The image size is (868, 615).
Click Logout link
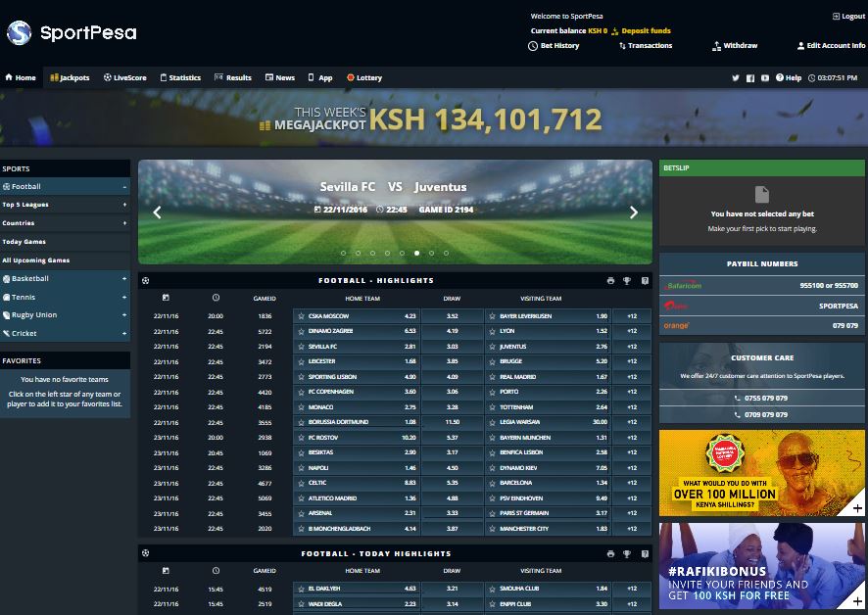point(848,17)
